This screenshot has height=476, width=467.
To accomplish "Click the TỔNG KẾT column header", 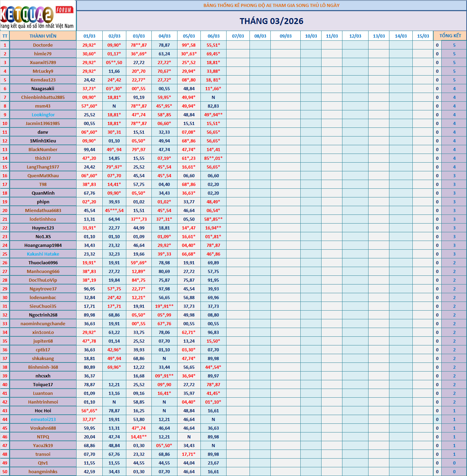I will click(450, 36).
